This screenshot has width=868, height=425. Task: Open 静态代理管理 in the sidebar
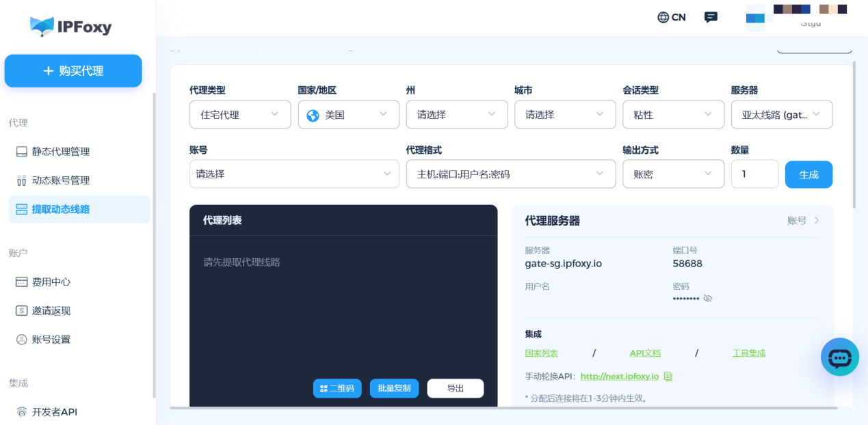coord(60,152)
